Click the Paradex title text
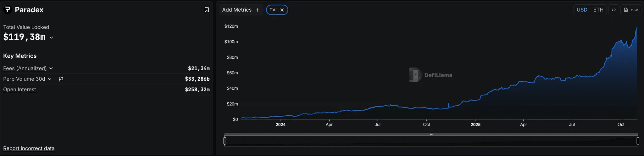This screenshot has height=156, width=644. 29,10
